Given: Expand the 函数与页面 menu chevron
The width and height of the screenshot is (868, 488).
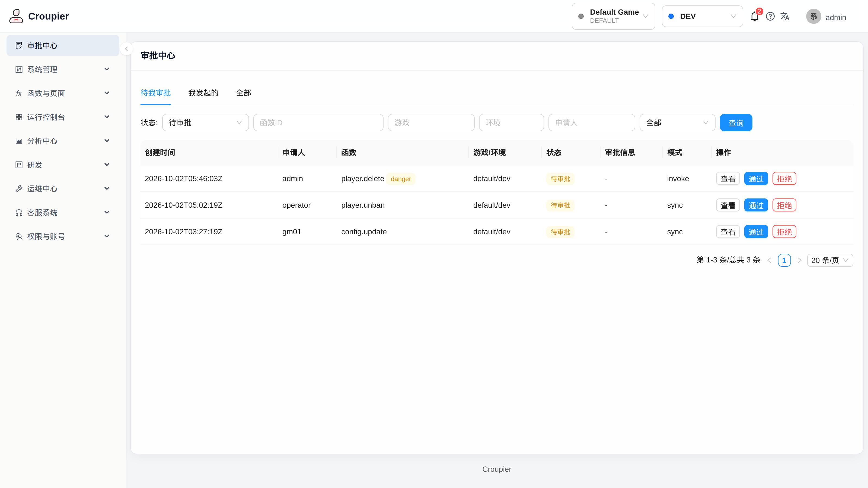Looking at the screenshot, I should coord(107,93).
